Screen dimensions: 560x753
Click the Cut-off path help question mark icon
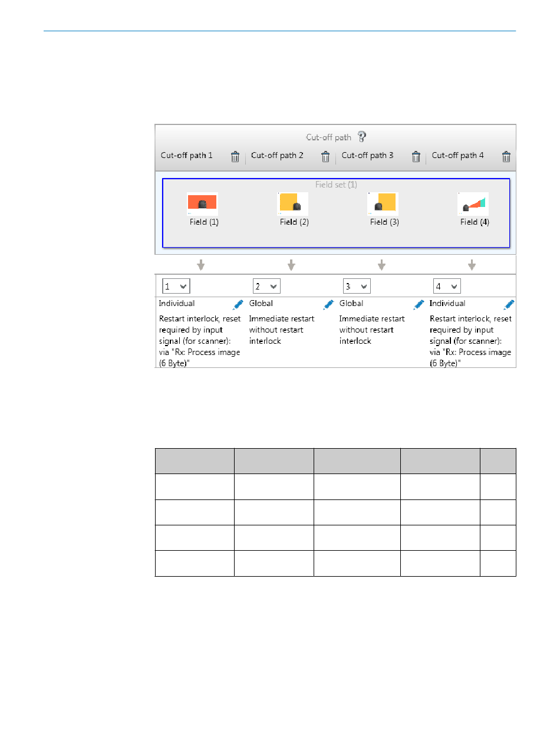point(362,137)
